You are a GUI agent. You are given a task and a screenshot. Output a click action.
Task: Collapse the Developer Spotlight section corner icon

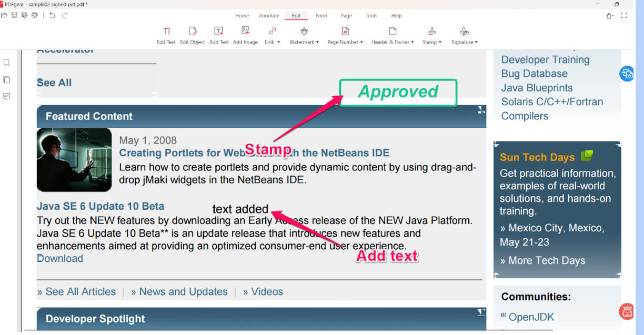[x=481, y=312]
